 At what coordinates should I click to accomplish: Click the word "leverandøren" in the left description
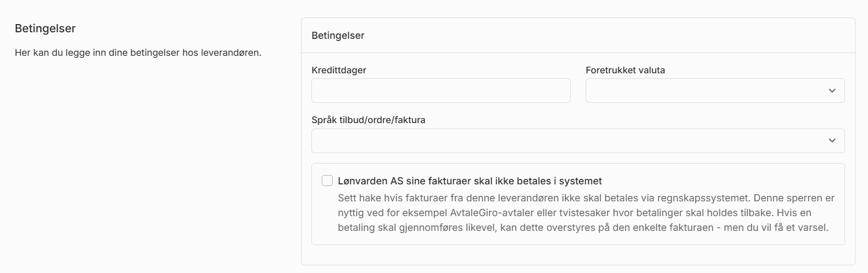(231, 54)
